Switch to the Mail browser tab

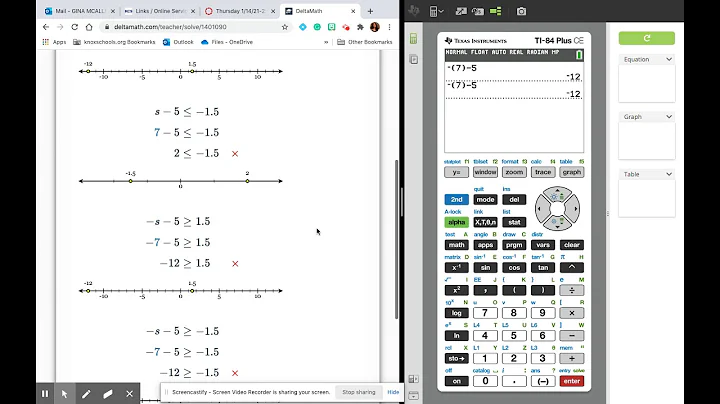pos(79,11)
